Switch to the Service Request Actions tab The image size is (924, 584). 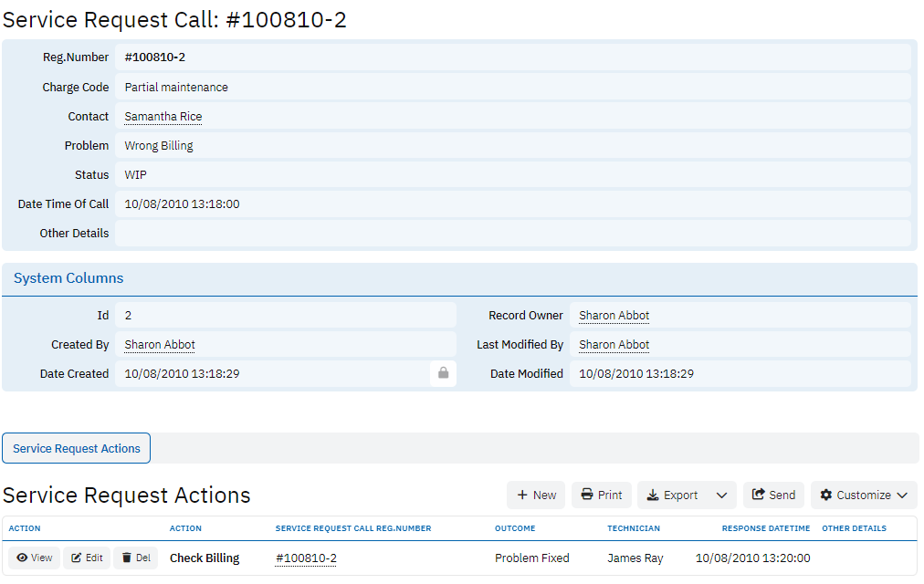[x=77, y=448]
